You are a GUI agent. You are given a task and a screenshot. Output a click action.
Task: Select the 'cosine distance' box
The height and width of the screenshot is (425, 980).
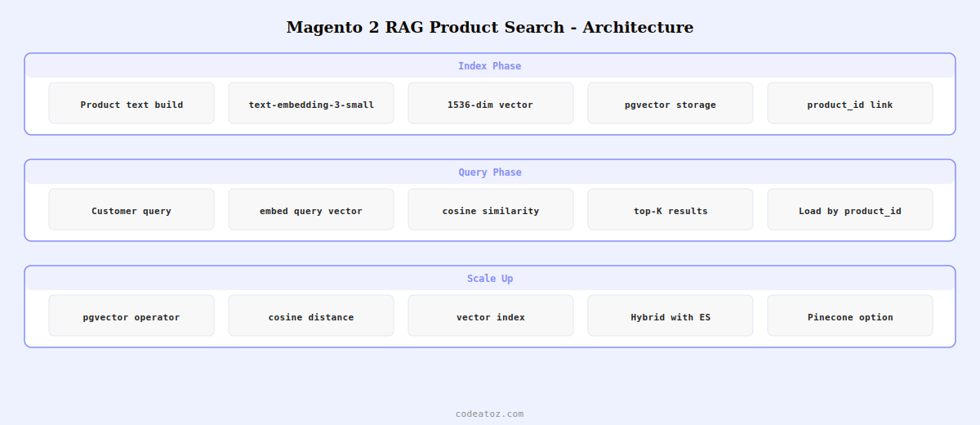(x=311, y=315)
